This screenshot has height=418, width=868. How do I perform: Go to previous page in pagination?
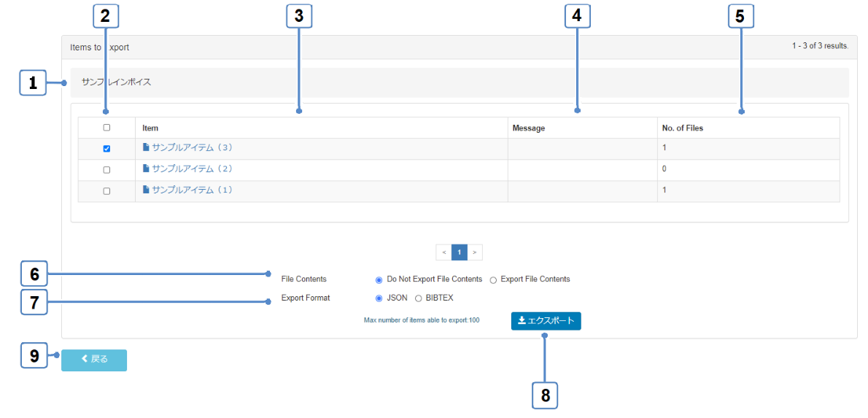pos(443,252)
